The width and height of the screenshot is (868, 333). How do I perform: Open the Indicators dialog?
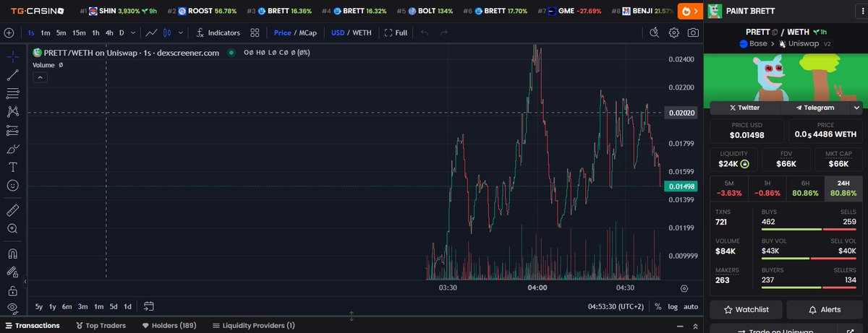[x=218, y=33]
